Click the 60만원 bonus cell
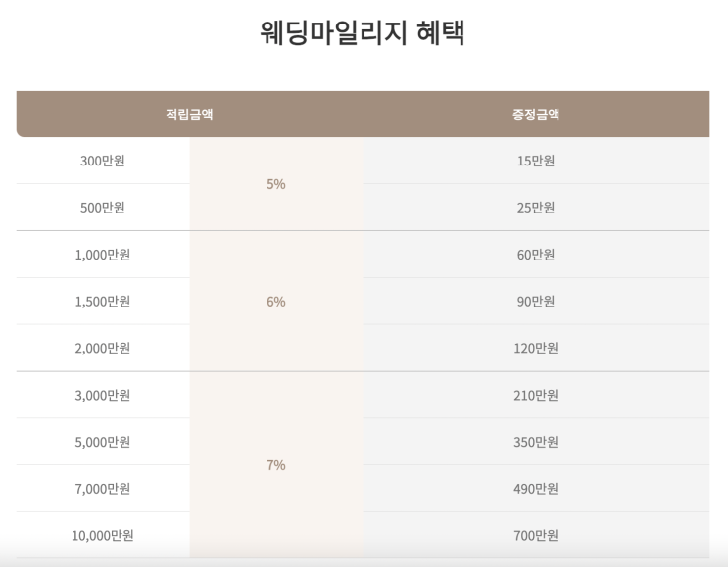 [x=535, y=255]
